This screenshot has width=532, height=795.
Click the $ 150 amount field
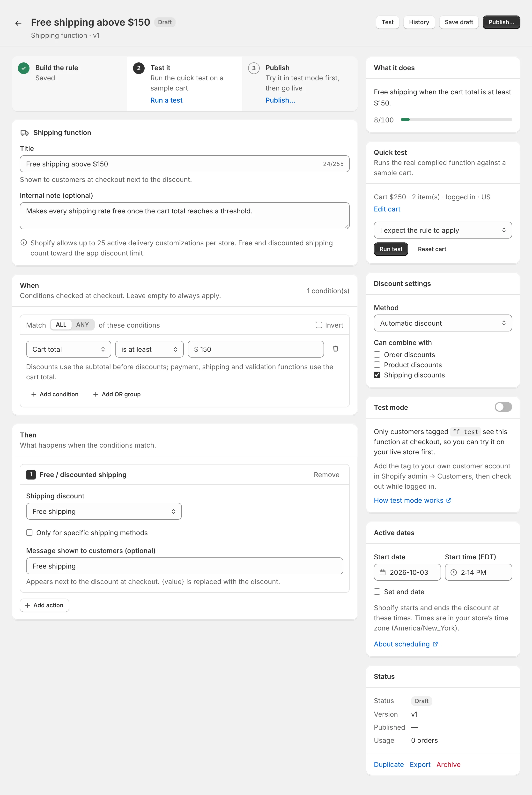click(x=256, y=349)
